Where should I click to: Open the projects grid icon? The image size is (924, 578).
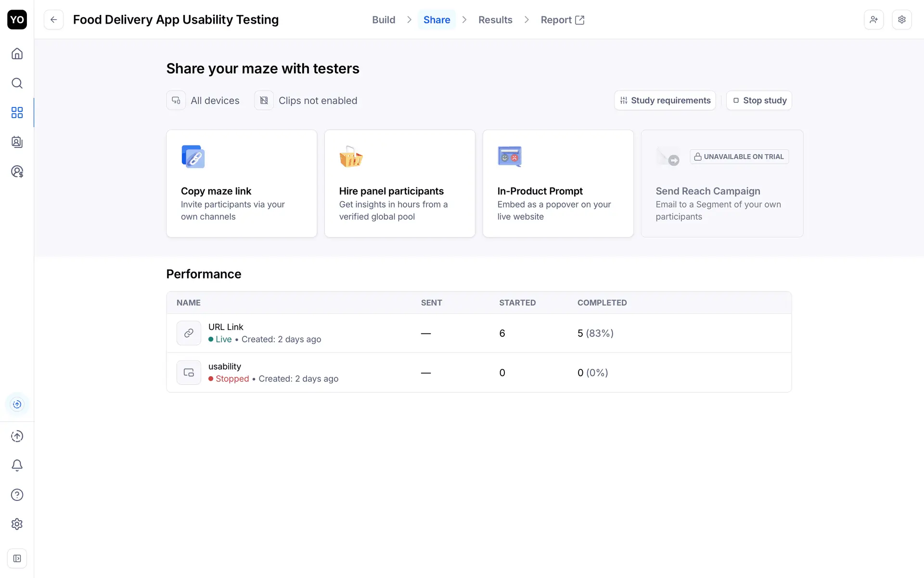pos(17,113)
